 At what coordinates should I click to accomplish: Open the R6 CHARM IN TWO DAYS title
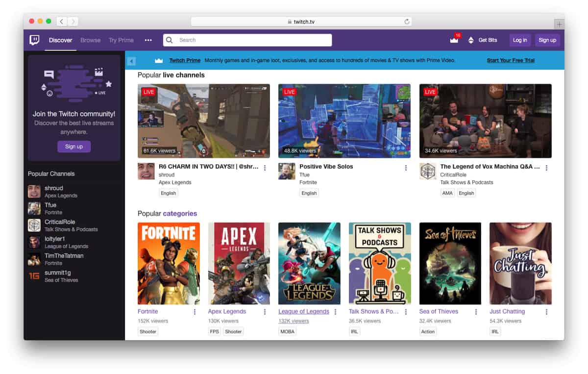(209, 167)
